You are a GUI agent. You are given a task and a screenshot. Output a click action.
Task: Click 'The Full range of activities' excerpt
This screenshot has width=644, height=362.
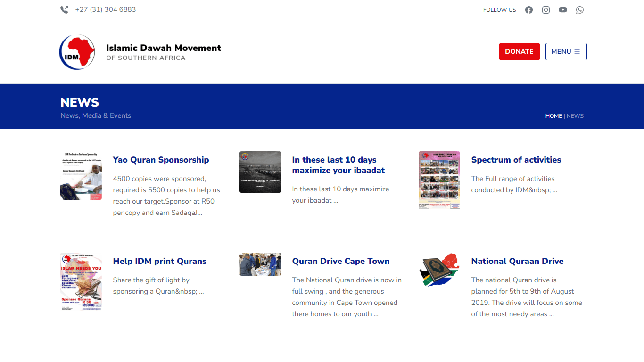pyautogui.click(x=514, y=184)
